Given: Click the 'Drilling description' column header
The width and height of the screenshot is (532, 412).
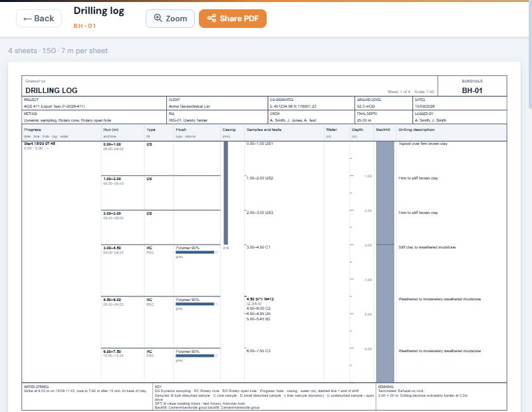Looking at the screenshot, I should 416,130.
